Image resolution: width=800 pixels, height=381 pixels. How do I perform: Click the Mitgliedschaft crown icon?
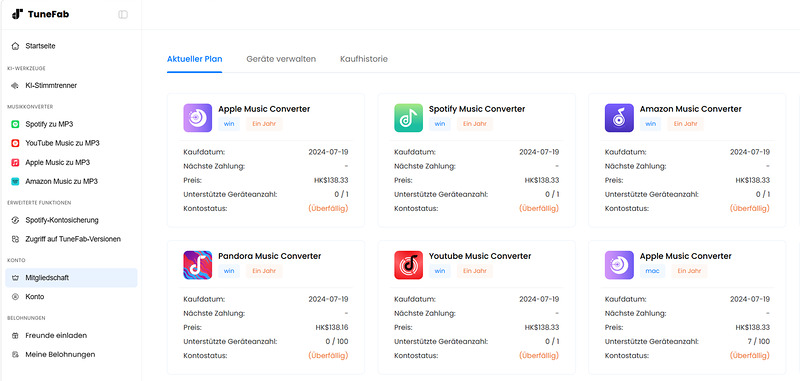point(15,278)
